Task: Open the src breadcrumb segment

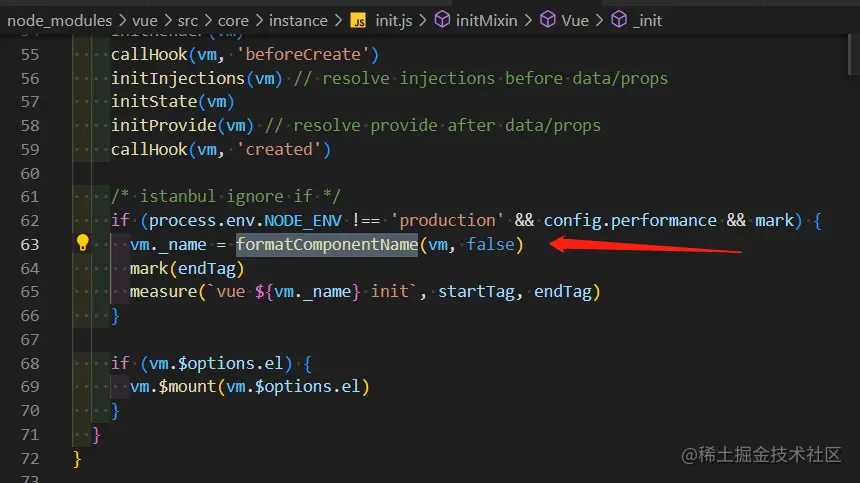Action: point(188,21)
